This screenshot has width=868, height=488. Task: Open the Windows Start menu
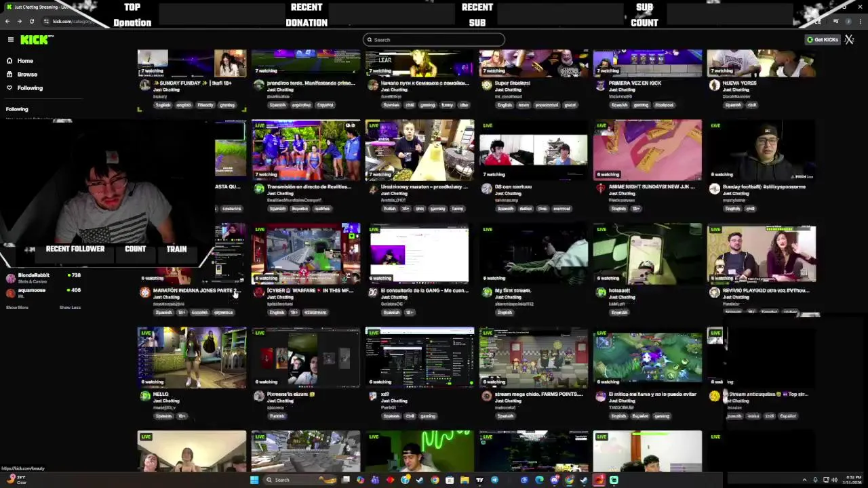click(254, 480)
